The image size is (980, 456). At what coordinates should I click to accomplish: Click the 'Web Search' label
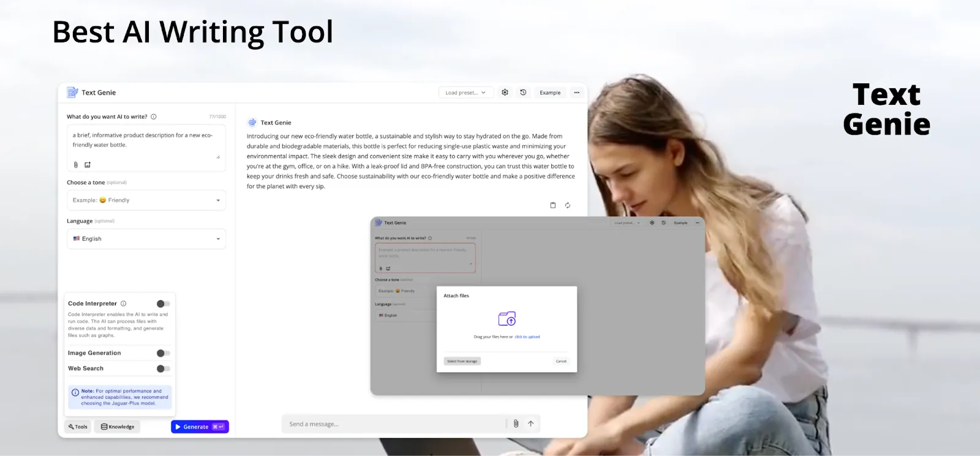[x=86, y=368]
